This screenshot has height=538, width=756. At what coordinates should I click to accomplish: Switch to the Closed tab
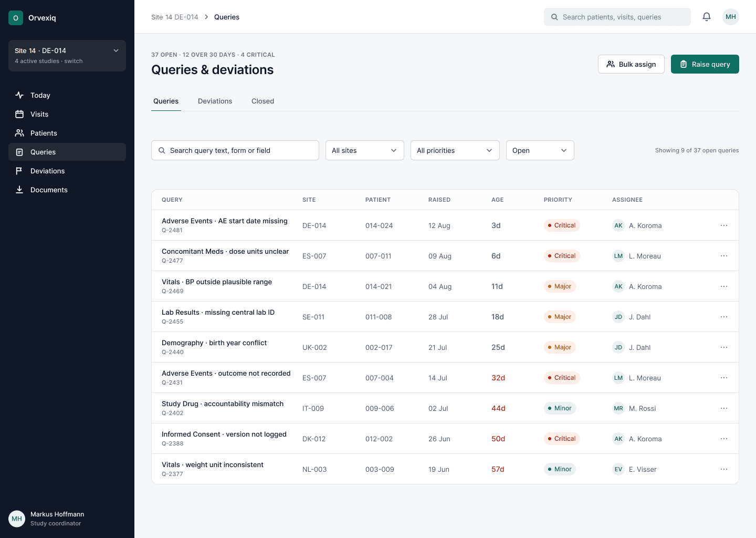click(x=262, y=101)
